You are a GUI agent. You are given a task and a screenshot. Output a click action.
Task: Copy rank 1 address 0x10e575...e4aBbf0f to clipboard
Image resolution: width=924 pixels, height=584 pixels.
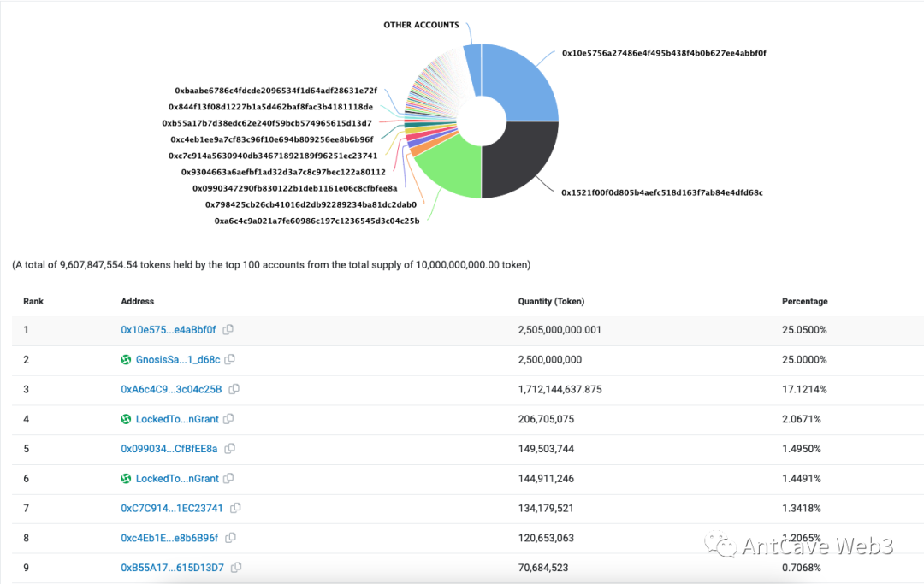[228, 329]
